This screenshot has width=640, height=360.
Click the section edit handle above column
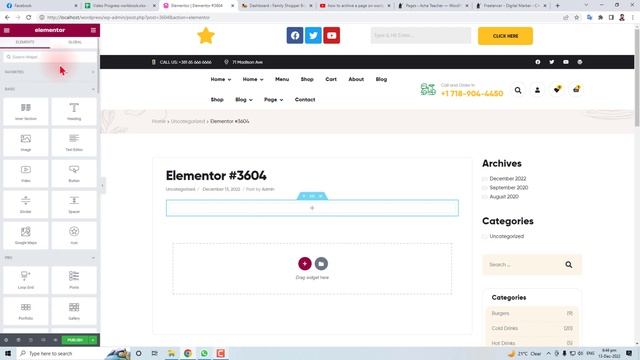(x=312, y=196)
